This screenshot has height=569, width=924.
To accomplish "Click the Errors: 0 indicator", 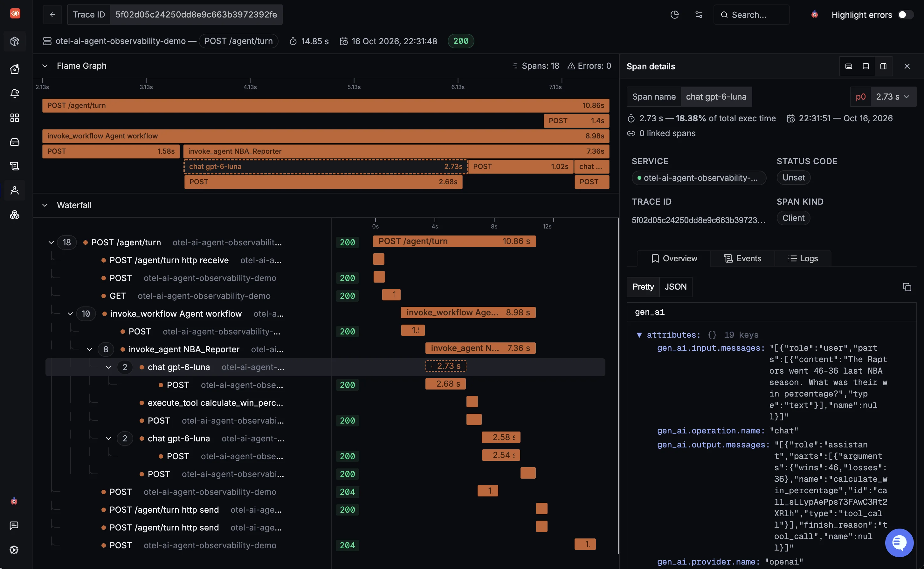I will (x=589, y=66).
